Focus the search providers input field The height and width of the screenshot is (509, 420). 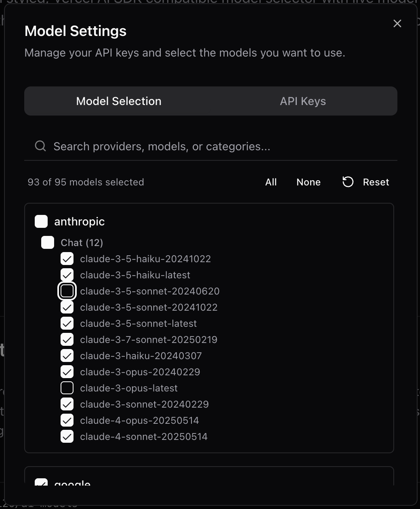[x=211, y=146]
